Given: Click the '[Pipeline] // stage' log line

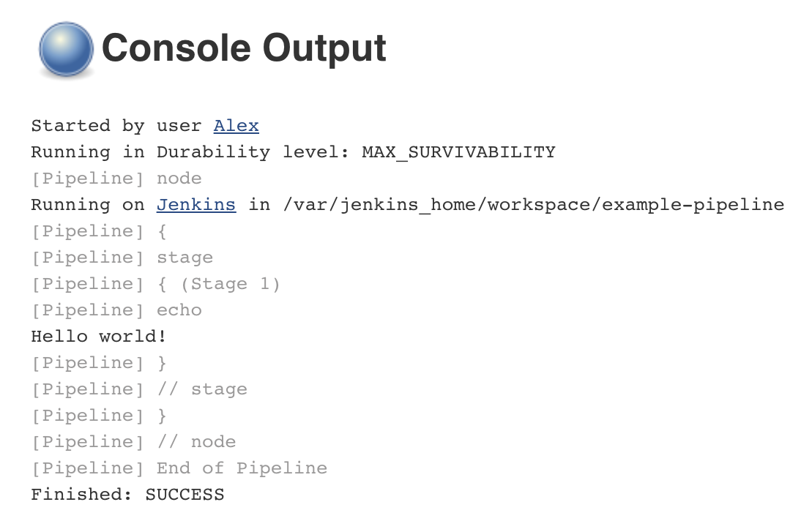Looking at the screenshot, I should tap(139, 389).
